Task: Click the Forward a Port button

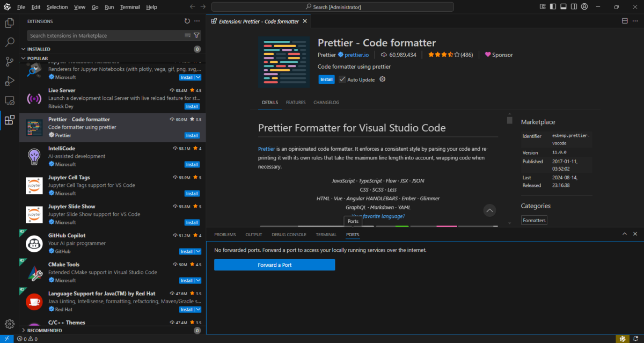Action: point(274,265)
